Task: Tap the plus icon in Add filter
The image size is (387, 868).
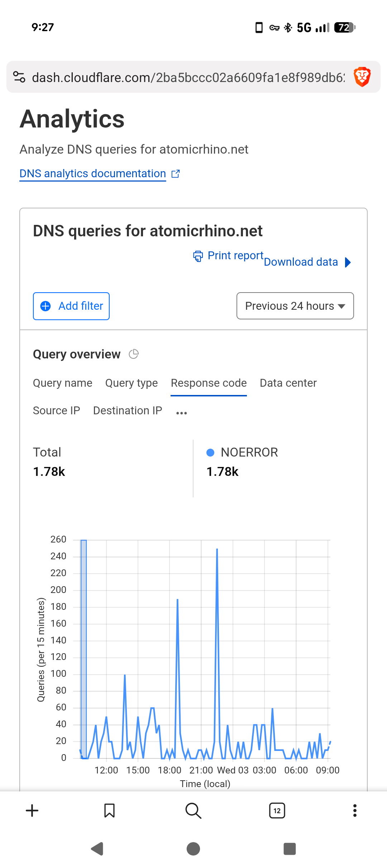Action: 46,306
